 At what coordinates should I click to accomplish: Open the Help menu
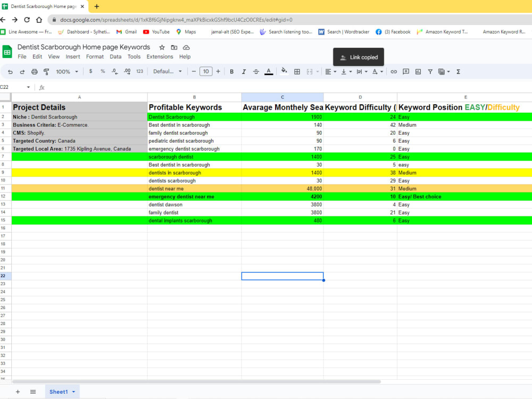[x=185, y=57]
